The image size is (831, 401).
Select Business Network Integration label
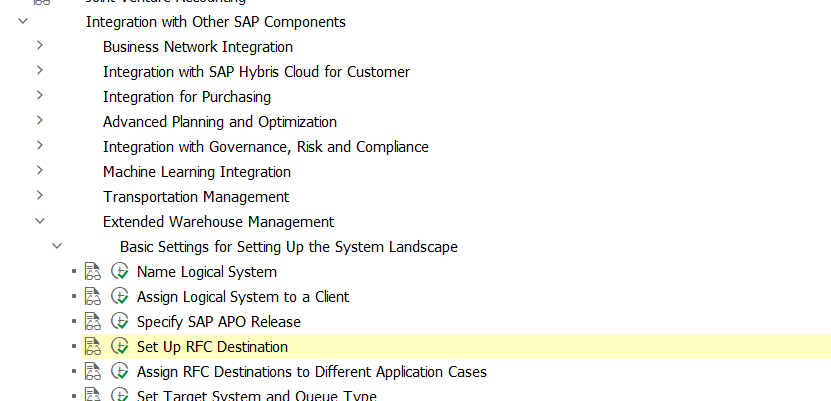tap(198, 47)
